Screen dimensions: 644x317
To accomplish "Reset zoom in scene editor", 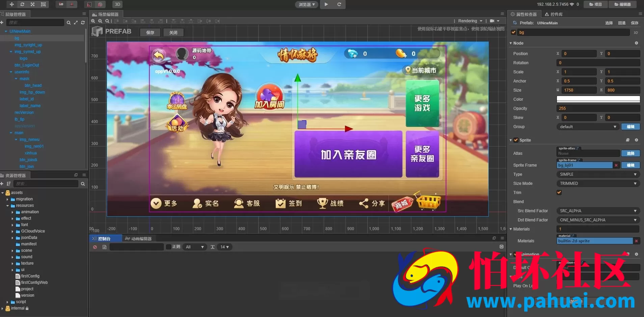I will pos(107,21).
